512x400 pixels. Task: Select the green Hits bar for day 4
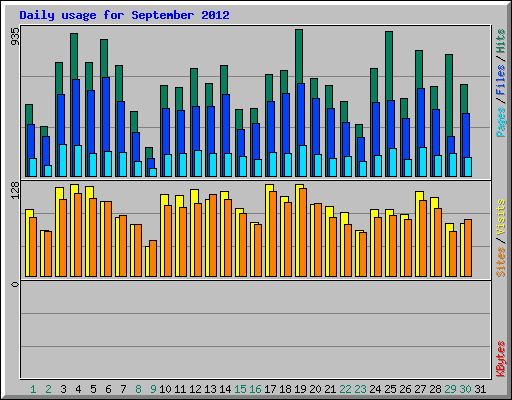click(74, 56)
